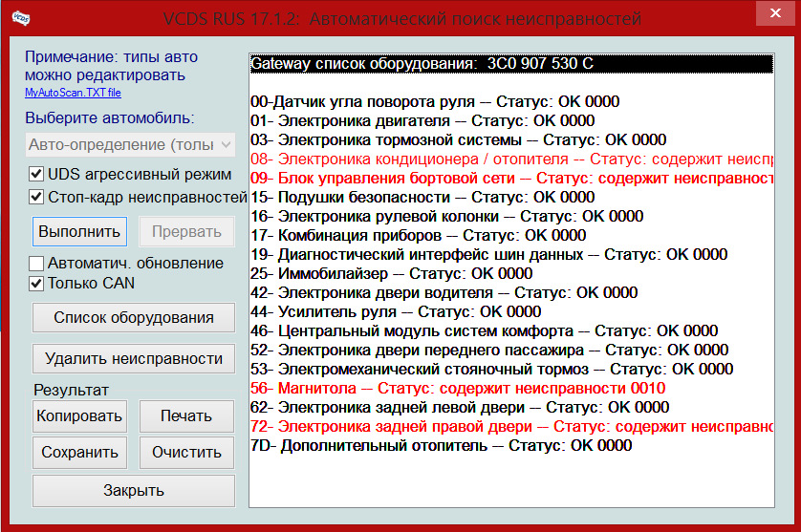
Task: Click the Прервать button
Action: pyautogui.click(x=186, y=231)
